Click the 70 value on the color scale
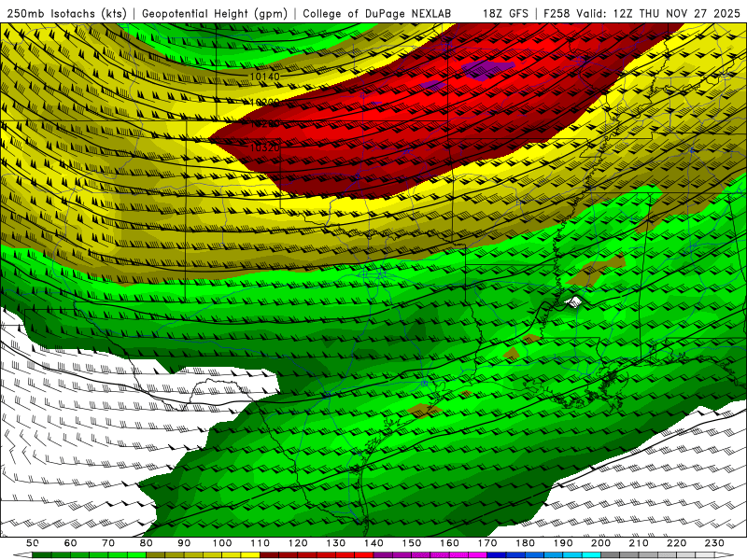747x560 pixels. click(x=108, y=543)
